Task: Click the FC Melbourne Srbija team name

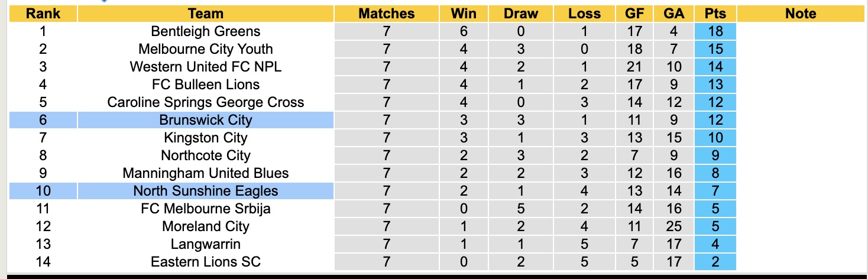Action: coord(205,209)
